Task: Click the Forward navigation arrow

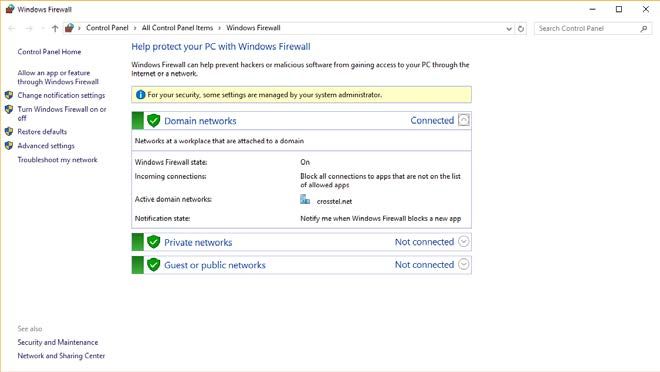Action: (x=29, y=28)
